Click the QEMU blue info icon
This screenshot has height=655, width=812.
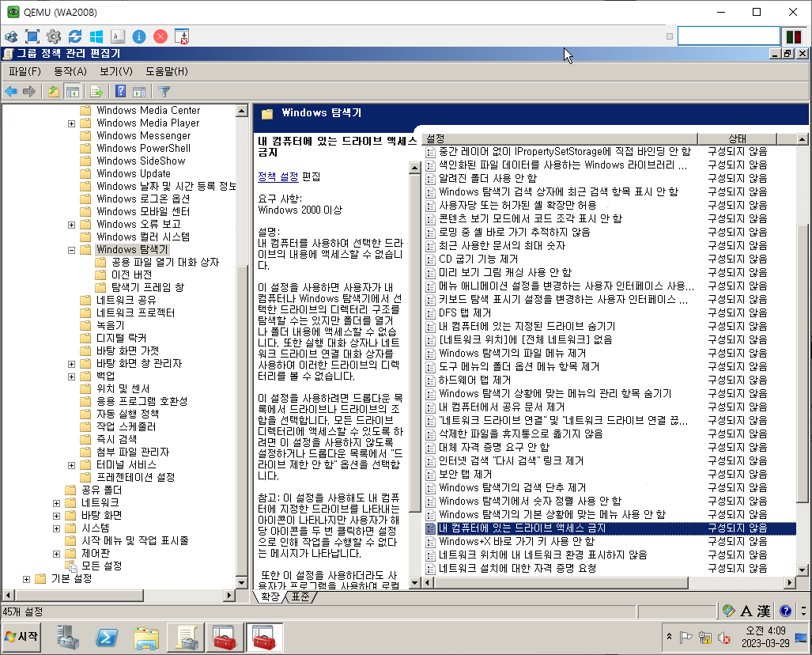click(x=139, y=36)
